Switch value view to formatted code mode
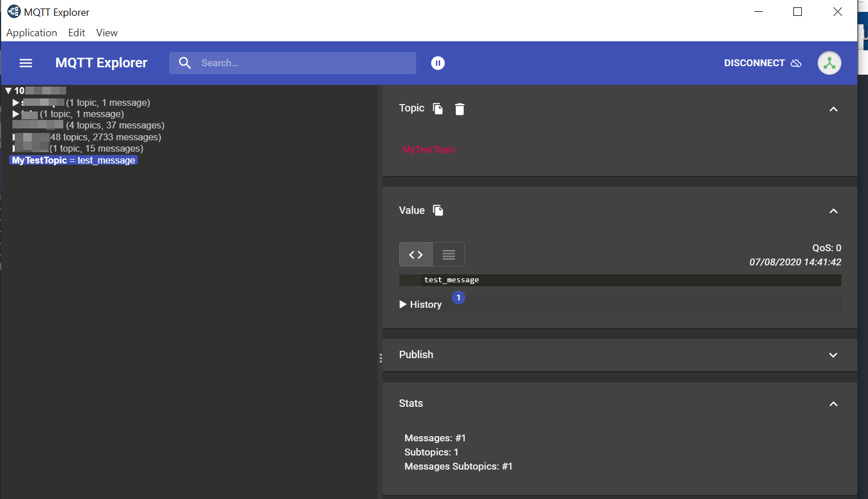Viewport: 868px width, 499px height. click(x=416, y=255)
